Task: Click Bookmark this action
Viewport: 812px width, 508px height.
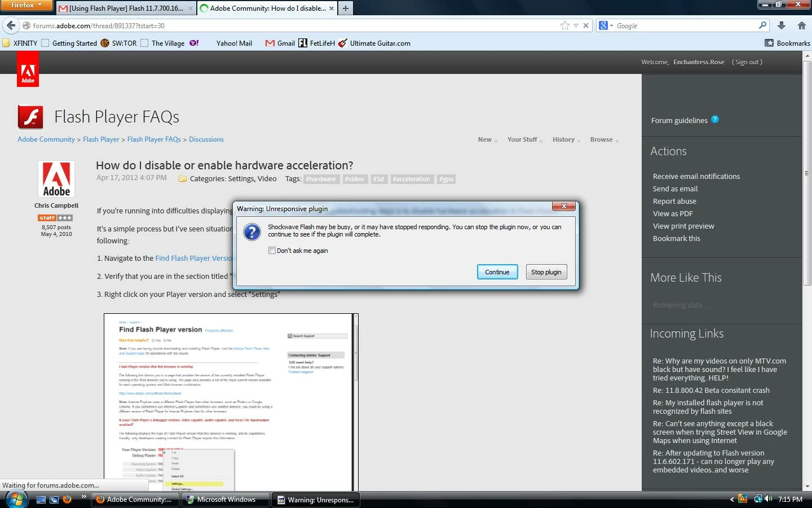Action: [x=676, y=238]
